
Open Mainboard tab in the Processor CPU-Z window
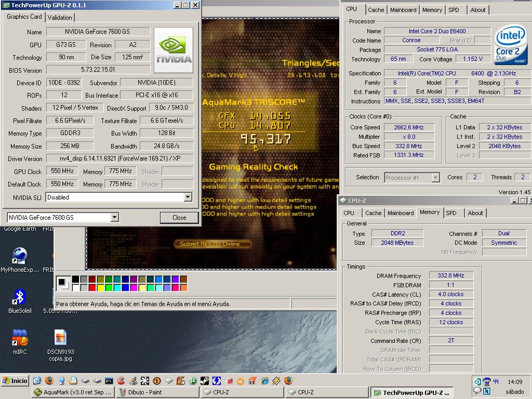403,10
